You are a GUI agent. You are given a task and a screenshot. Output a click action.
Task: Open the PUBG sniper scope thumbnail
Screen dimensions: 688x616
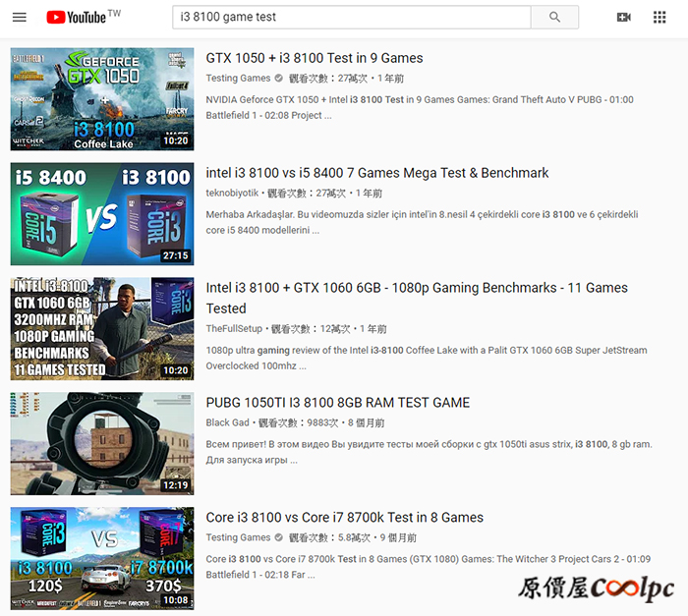point(102,443)
